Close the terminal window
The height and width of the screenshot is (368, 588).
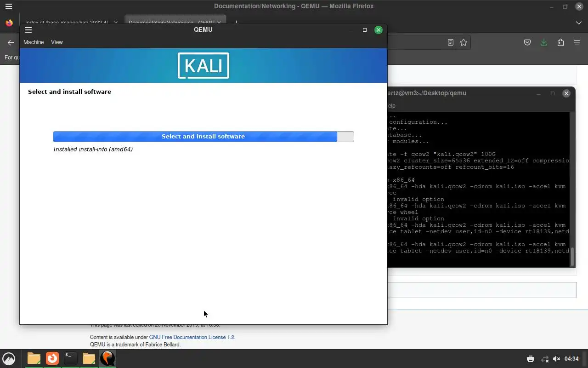click(x=566, y=93)
